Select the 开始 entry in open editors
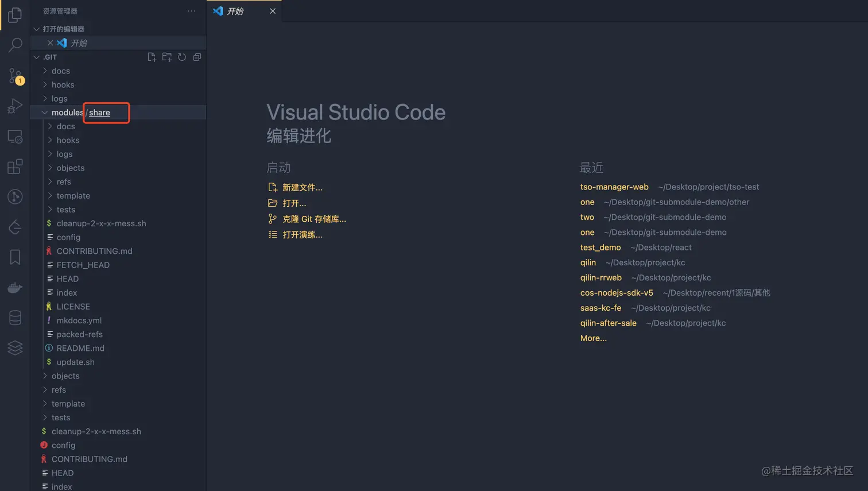868x491 pixels. (x=118, y=43)
